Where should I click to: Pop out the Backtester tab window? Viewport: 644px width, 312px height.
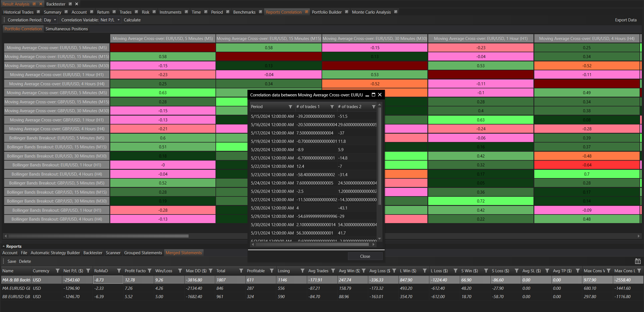pyautogui.click(x=70, y=4)
